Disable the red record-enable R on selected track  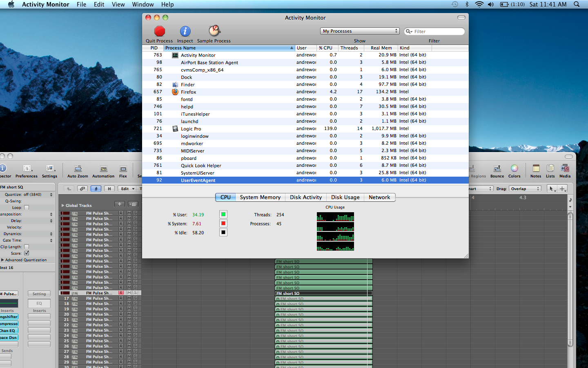point(121,293)
